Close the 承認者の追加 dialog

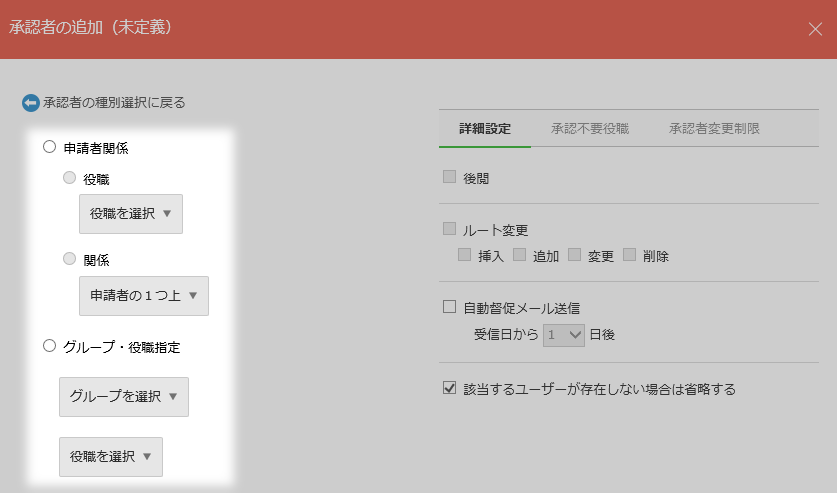click(x=815, y=29)
